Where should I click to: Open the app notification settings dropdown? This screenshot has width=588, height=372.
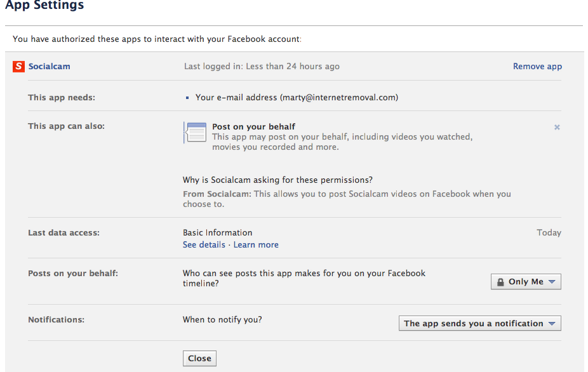coord(479,323)
